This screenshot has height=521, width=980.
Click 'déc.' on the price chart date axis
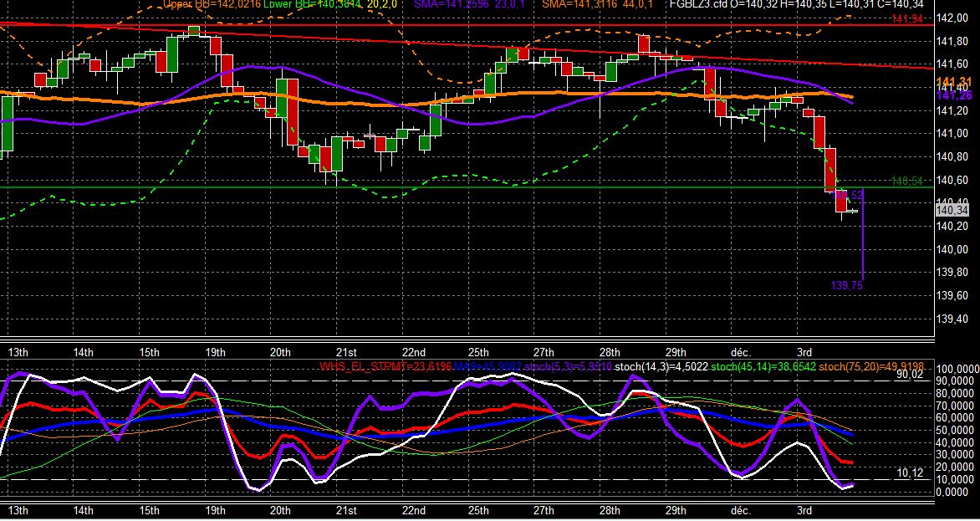tap(741, 352)
